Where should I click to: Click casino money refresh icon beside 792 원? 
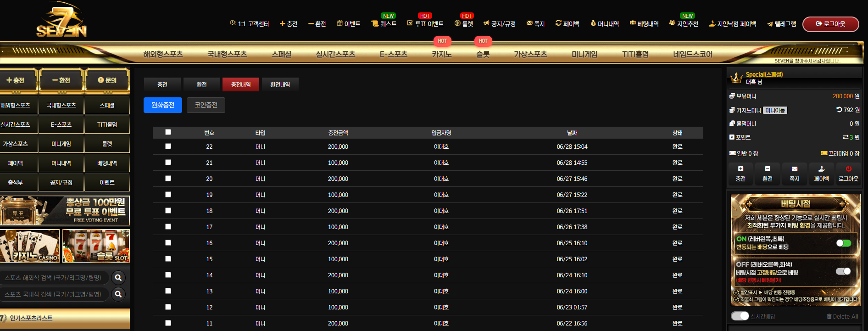coord(839,110)
